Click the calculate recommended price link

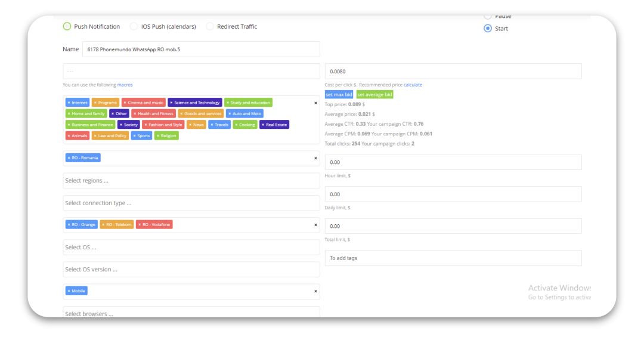413,85
